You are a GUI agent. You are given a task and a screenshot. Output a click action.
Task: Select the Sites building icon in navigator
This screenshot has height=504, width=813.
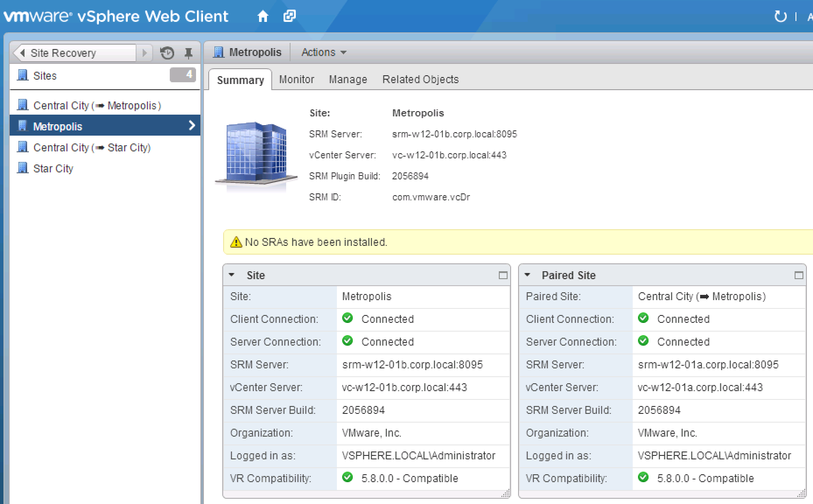coord(22,75)
